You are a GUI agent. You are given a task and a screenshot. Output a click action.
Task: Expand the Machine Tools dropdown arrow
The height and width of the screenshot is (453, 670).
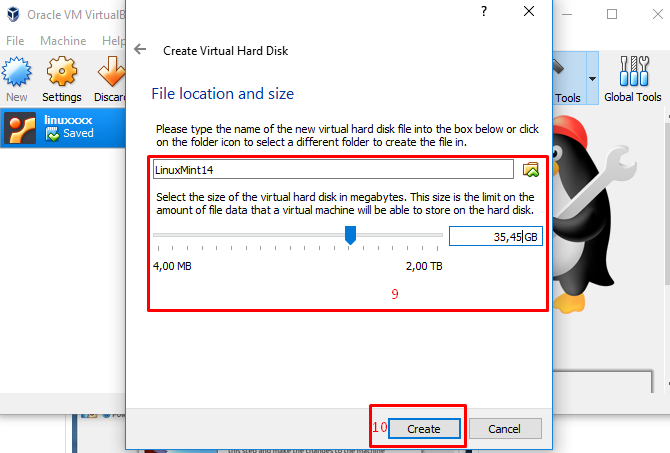click(592, 79)
